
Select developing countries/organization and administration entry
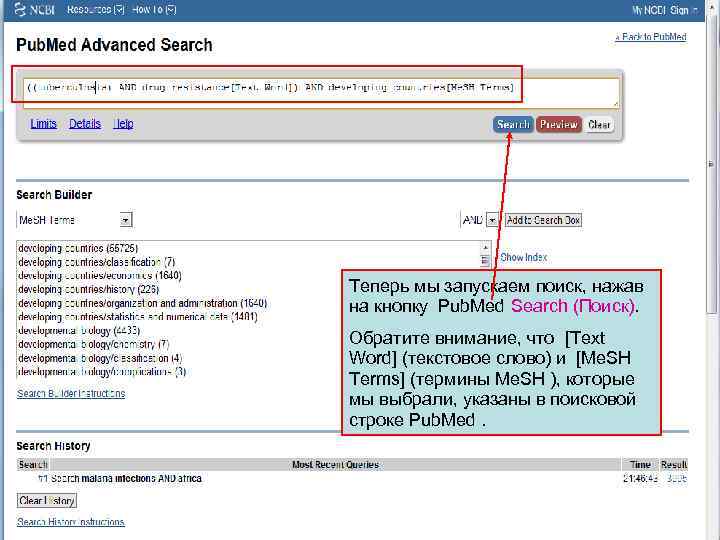pyautogui.click(x=142, y=303)
